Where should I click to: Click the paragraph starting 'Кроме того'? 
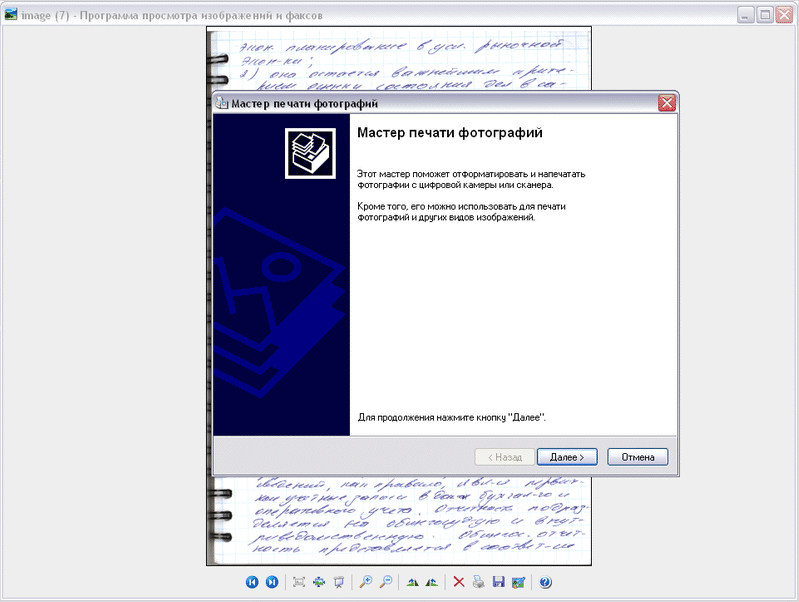click(x=461, y=212)
